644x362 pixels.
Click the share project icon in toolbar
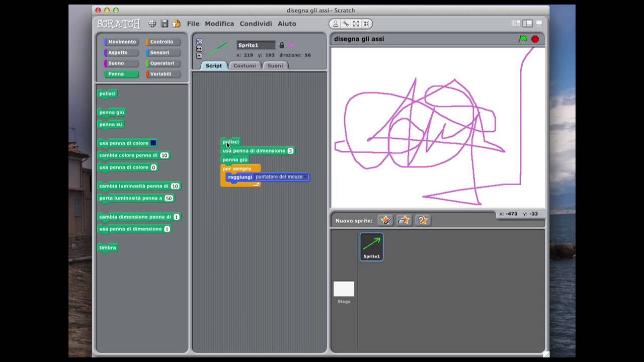point(176,24)
